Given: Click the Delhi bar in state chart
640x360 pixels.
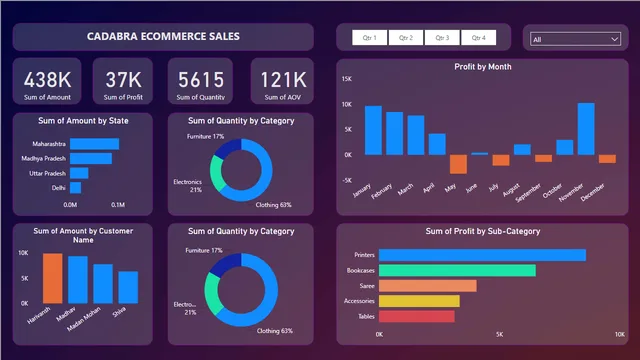Looking at the screenshot, I should point(75,188).
